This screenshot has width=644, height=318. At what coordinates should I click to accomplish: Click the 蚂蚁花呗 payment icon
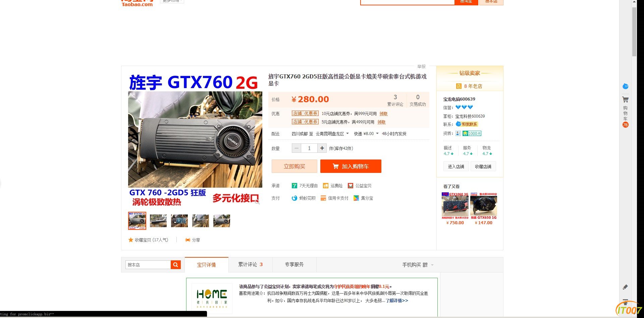(x=294, y=198)
